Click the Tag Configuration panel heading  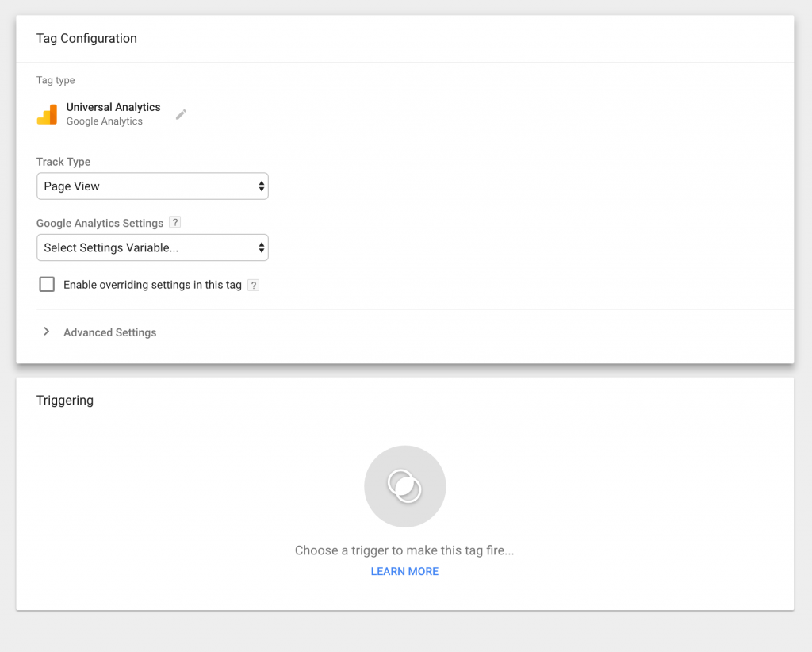[x=86, y=38]
